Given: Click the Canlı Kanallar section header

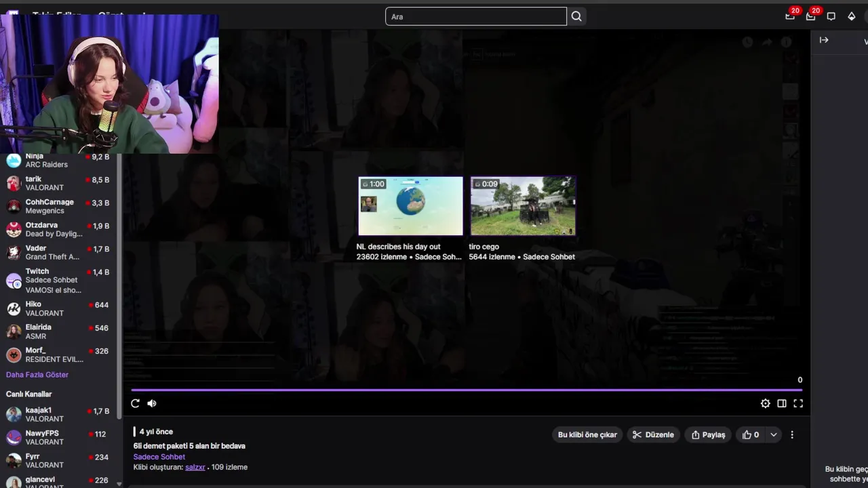Looking at the screenshot, I should (x=29, y=394).
